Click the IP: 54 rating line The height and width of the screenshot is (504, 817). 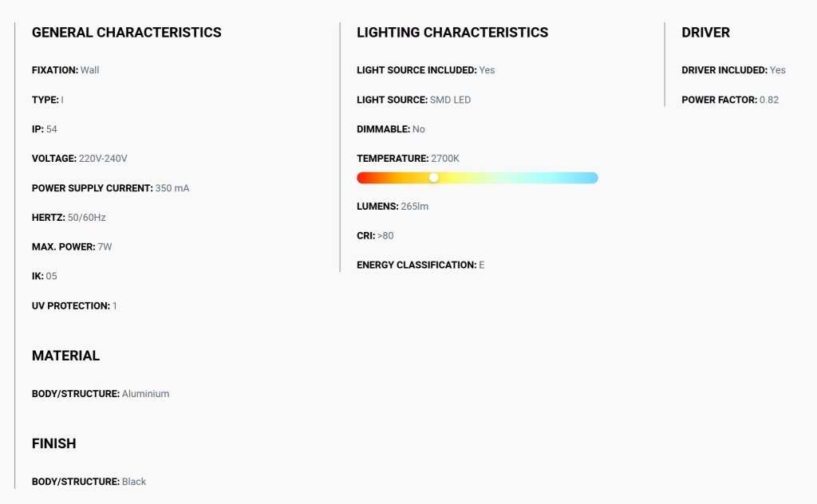tap(45, 129)
